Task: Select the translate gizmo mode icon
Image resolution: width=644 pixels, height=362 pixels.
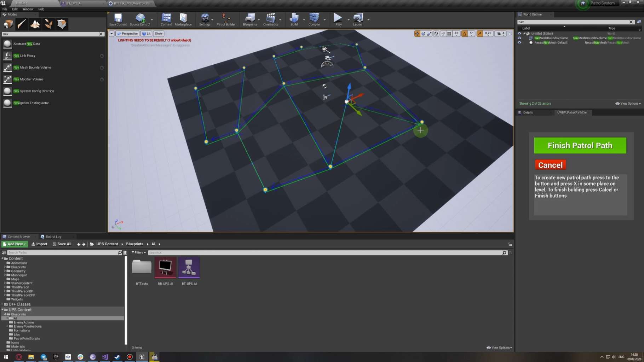Action: (417, 34)
